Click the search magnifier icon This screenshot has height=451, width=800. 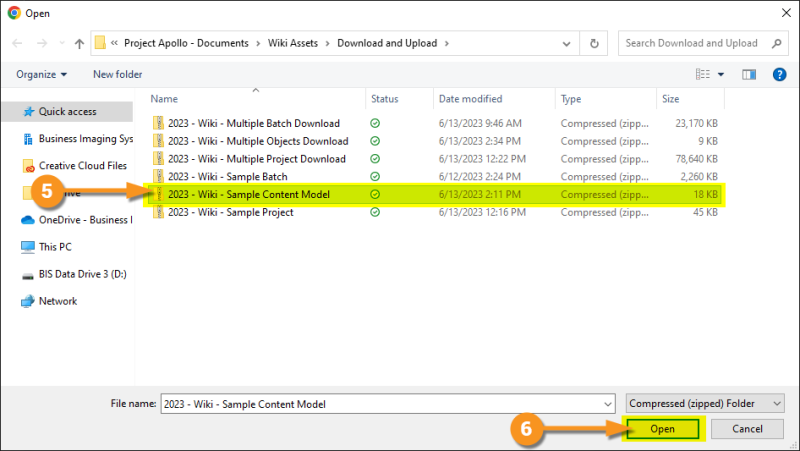[776, 43]
